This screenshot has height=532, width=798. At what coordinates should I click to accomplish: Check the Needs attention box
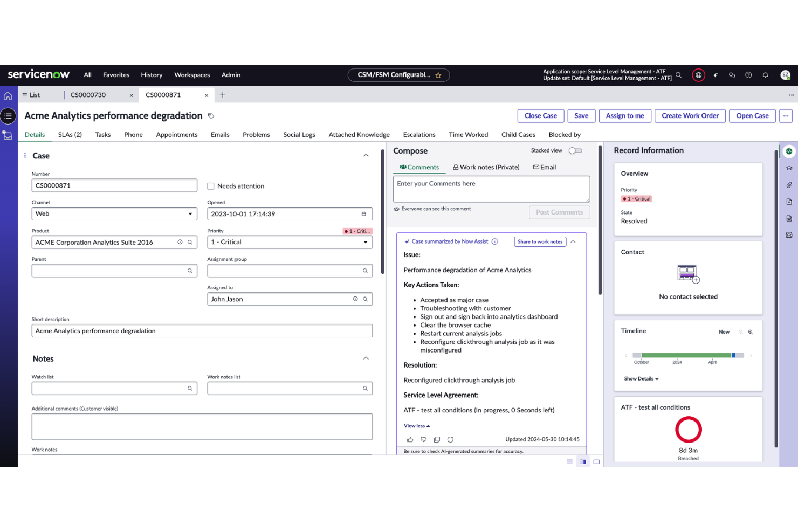(x=211, y=186)
